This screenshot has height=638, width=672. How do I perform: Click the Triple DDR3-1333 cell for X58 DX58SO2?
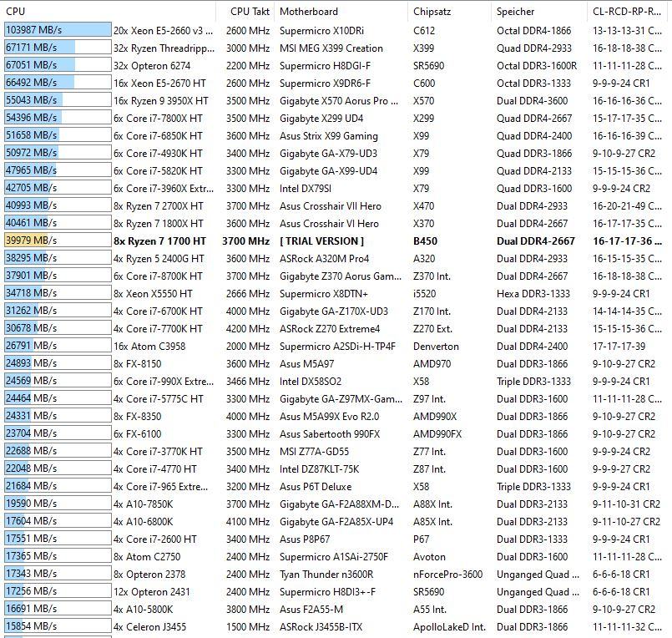(533, 382)
